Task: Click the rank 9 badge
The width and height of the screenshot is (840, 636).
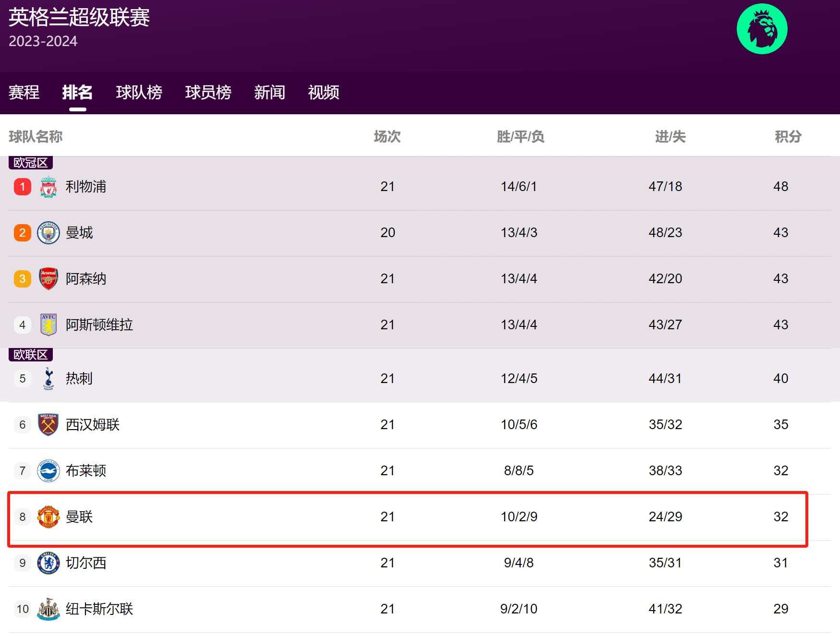Action: point(23,563)
